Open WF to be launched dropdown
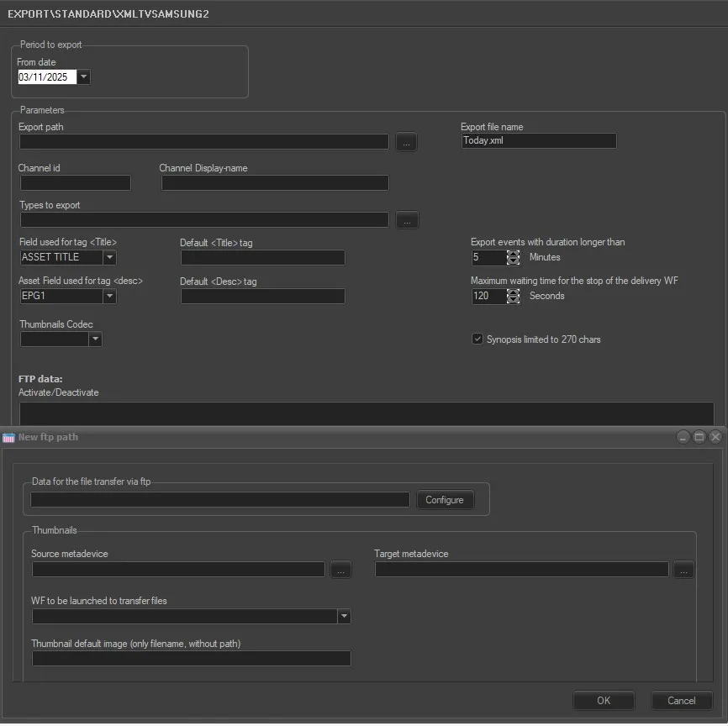This screenshot has width=728, height=726. [343, 617]
